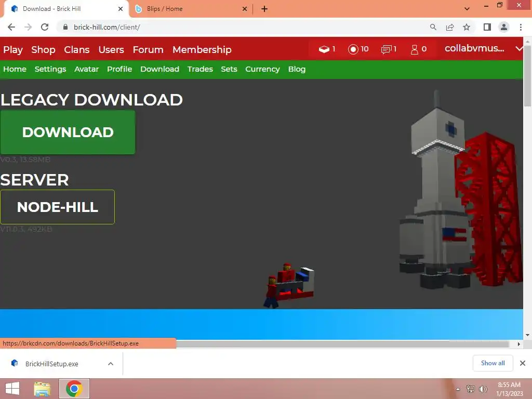Click the browser back arrow
This screenshot has height=399, width=532.
tap(11, 27)
